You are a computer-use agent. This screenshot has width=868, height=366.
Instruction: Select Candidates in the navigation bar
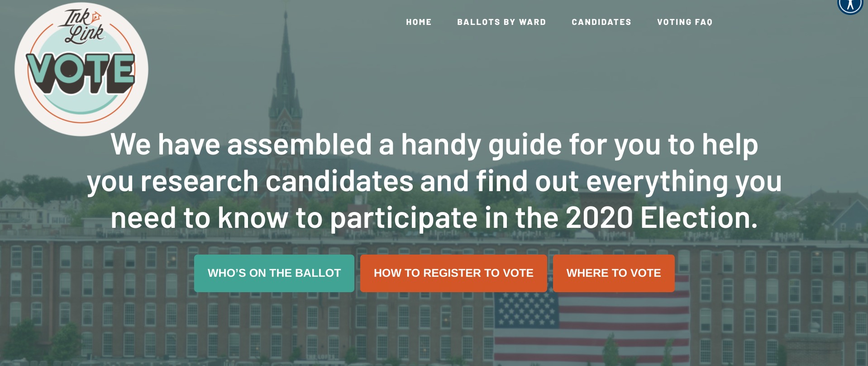click(601, 22)
